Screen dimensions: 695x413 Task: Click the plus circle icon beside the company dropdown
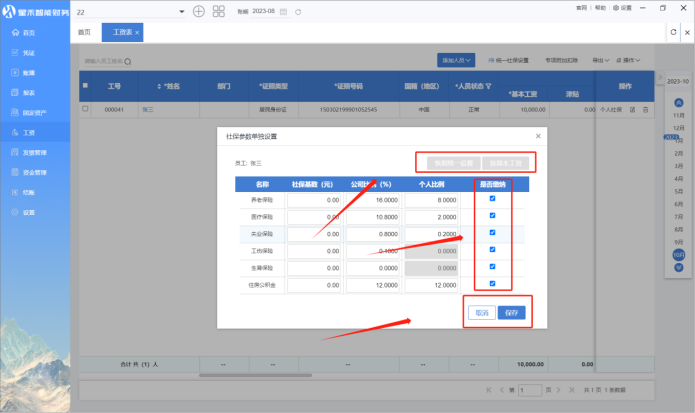(x=198, y=11)
